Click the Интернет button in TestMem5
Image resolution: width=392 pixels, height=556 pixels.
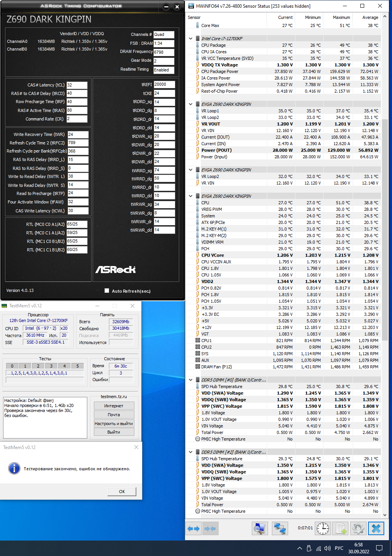click(x=114, y=406)
